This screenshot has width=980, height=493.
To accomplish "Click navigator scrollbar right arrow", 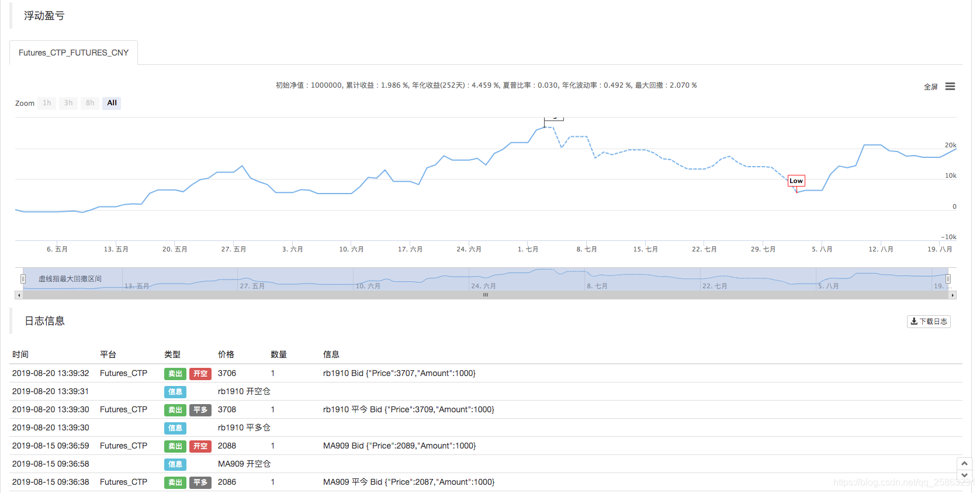I will tap(953, 295).
